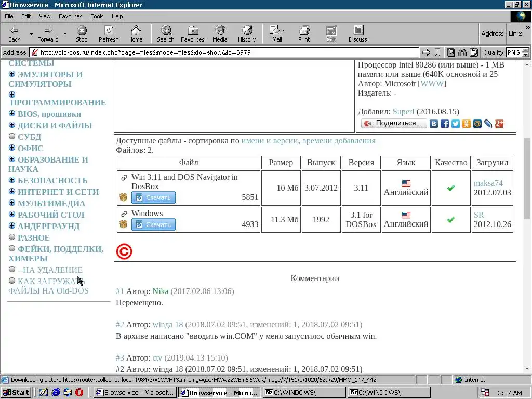Click the binoculars find icon
Image resolution: width=532 pixels, height=399 pixels.
(x=462, y=52)
